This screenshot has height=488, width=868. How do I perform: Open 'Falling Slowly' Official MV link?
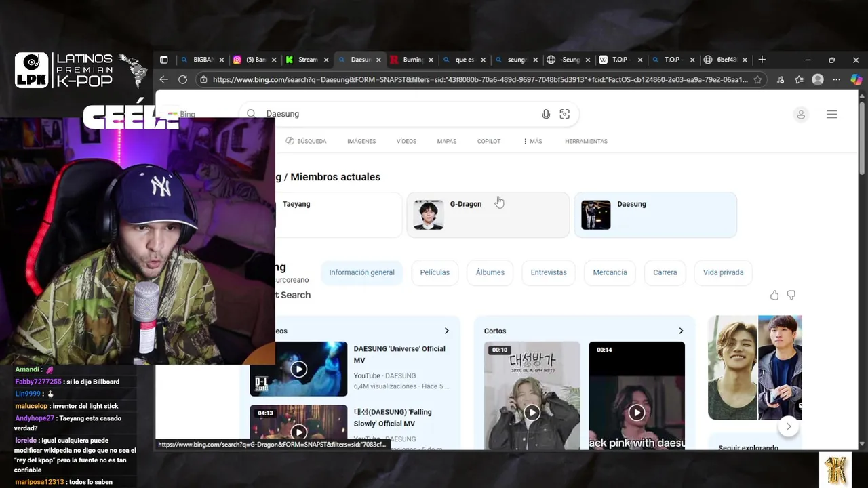pos(393,418)
